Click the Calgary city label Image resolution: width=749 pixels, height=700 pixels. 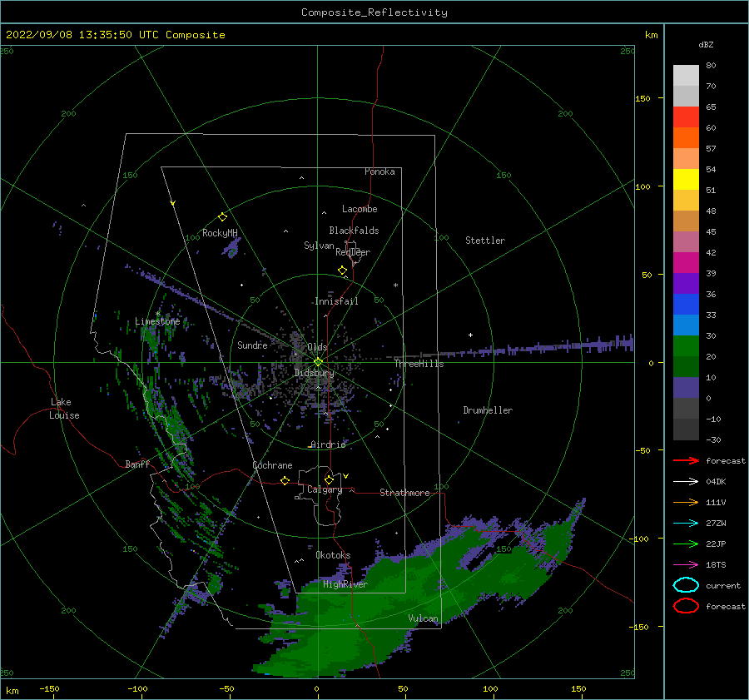tap(325, 489)
